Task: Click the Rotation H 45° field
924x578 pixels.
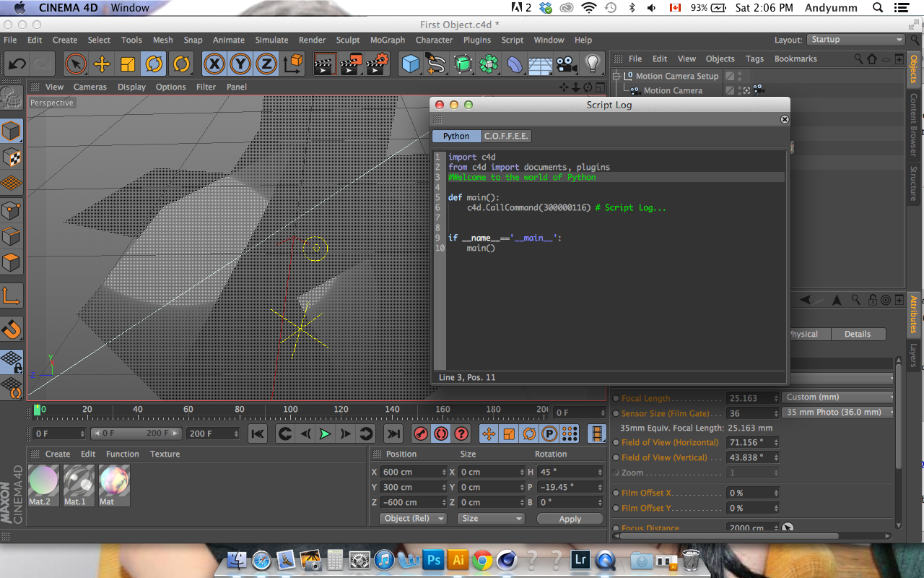Action: click(x=570, y=472)
